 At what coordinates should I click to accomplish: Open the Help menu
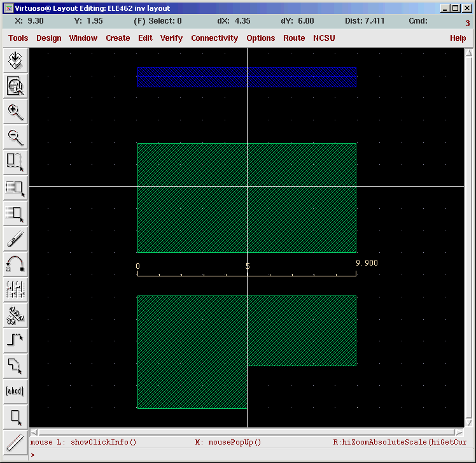coord(458,38)
